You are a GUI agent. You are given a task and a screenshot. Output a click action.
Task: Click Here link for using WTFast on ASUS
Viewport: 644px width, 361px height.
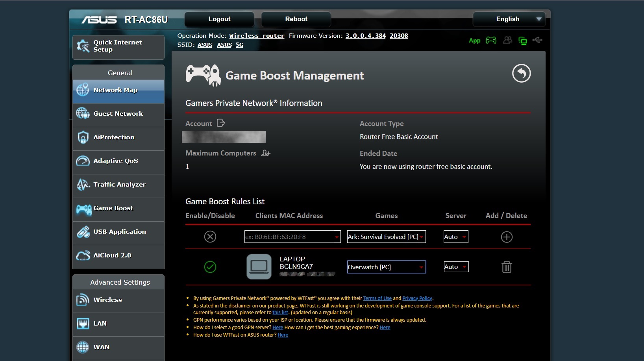(283, 335)
